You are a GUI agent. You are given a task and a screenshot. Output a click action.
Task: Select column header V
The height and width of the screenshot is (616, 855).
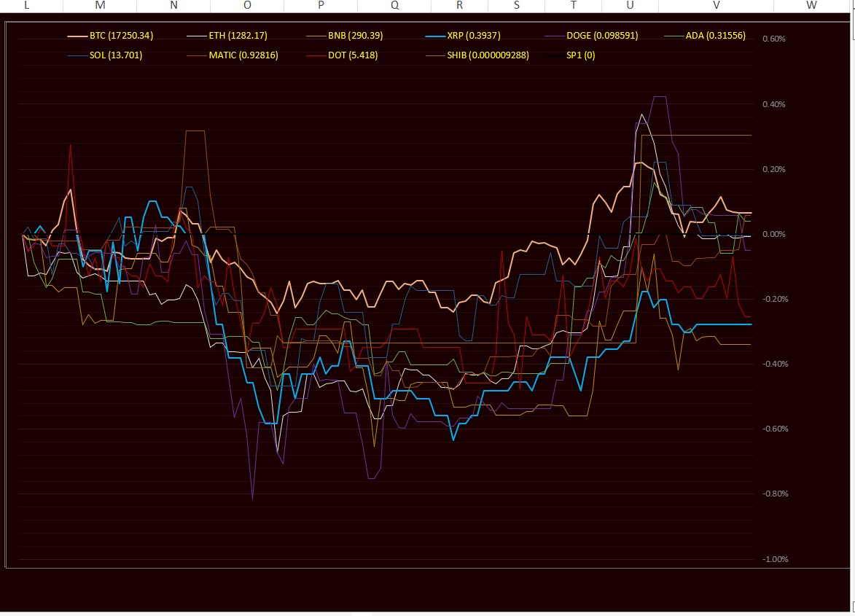[x=716, y=5]
